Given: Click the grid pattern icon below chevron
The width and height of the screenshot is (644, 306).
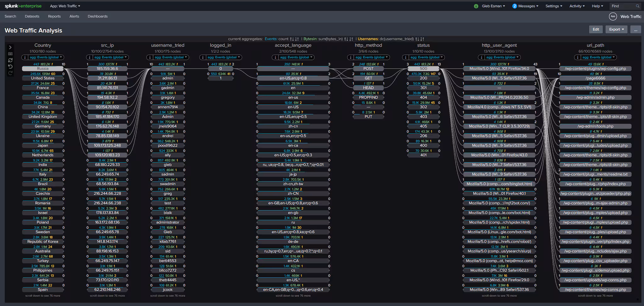Looking at the screenshot, I should (10, 54).
